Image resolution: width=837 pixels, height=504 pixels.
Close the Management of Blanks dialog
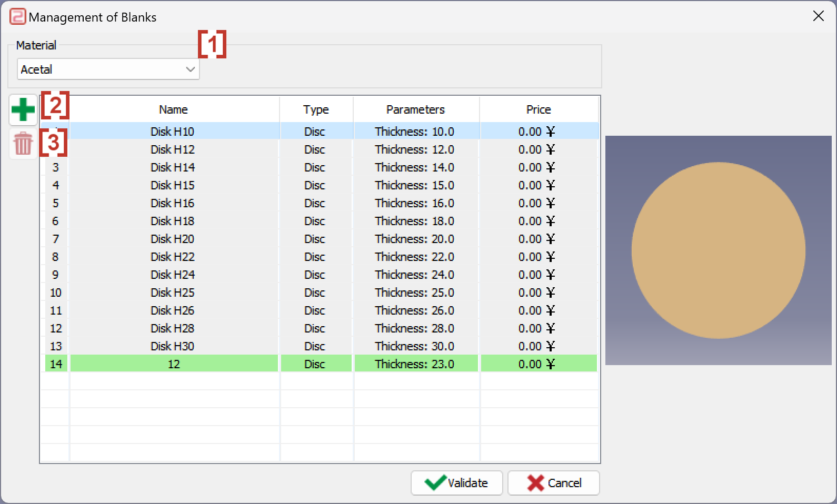click(819, 16)
